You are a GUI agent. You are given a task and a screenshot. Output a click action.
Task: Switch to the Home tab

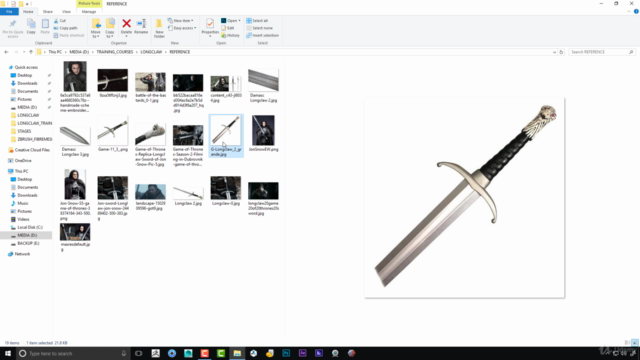click(28, 12)
